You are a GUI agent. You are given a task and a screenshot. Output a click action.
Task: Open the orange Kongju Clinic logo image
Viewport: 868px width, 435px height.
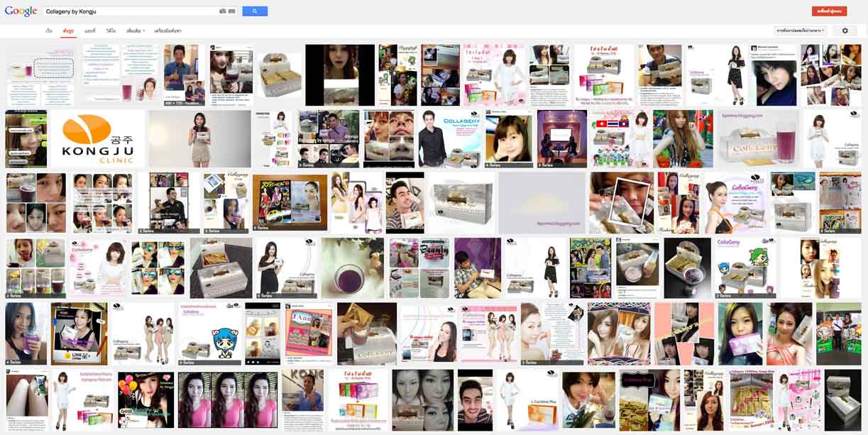(x=97, y=139)
